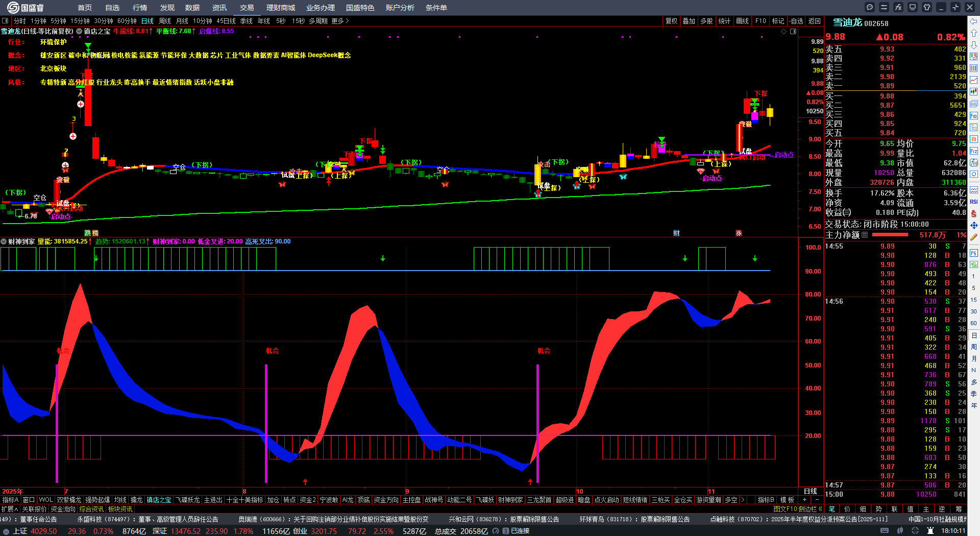Open the 综合资讯 news link
980x536 pixels.
[91, 509]
